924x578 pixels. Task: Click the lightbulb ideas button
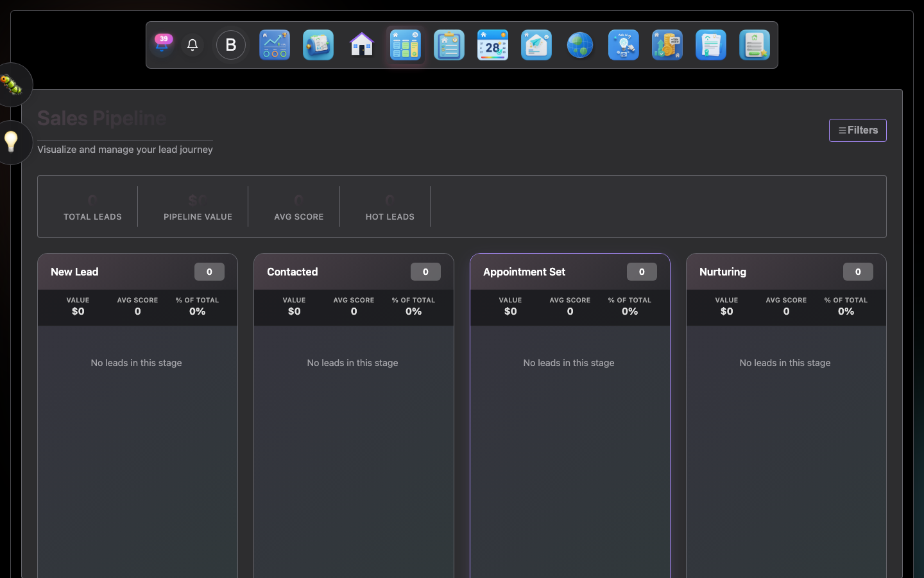tap(12, 142)
